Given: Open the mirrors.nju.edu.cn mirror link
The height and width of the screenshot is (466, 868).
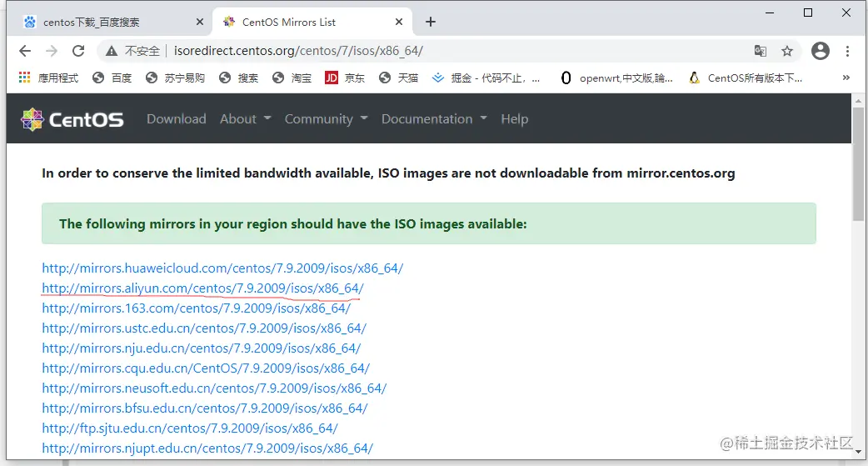Looking at the screenshot, I should [201, 348].
